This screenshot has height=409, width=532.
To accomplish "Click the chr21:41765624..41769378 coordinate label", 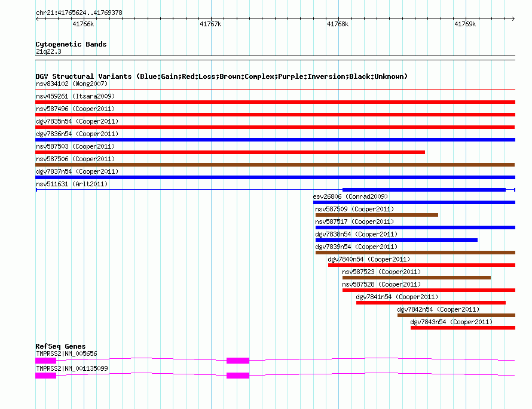I will pyautogui.click(x=79, y=13).
